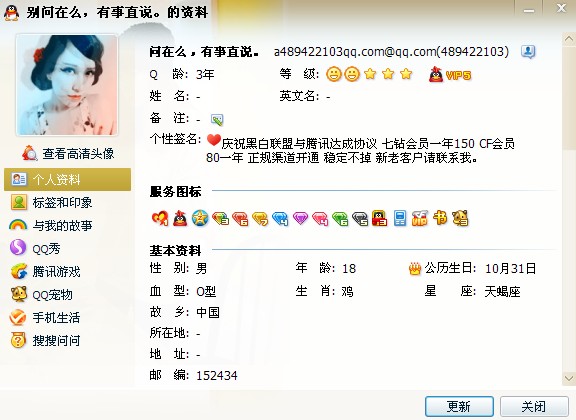This screenshot has width=576, height=420.
Task: Click the QQ pet service icon
Action: 460,218
